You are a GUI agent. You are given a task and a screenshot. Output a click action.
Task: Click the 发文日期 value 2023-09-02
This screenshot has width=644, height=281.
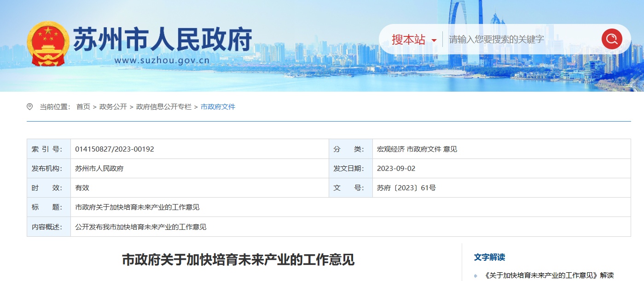click(396, 169)
